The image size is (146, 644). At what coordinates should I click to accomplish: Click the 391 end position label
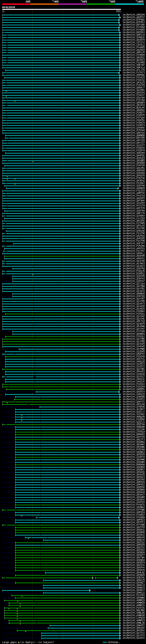(118, 11)
